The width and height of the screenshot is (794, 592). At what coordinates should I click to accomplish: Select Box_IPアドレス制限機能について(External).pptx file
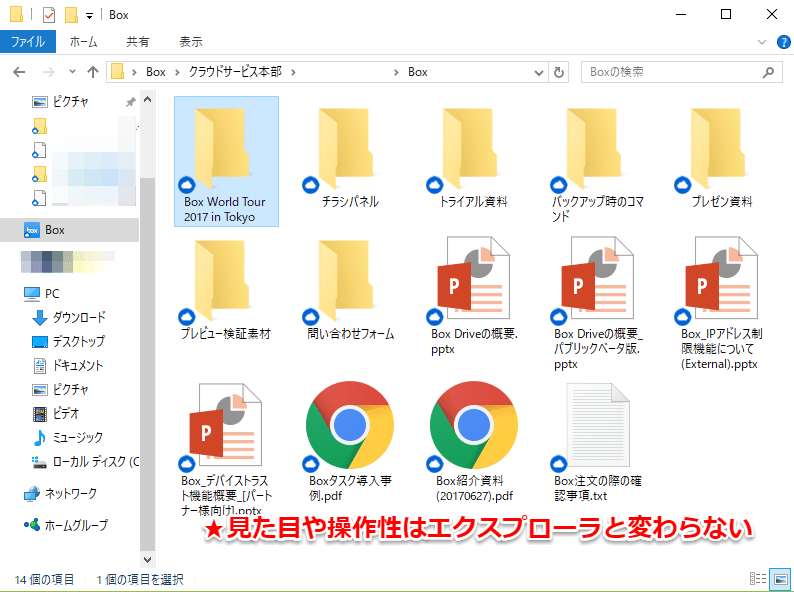722,303
